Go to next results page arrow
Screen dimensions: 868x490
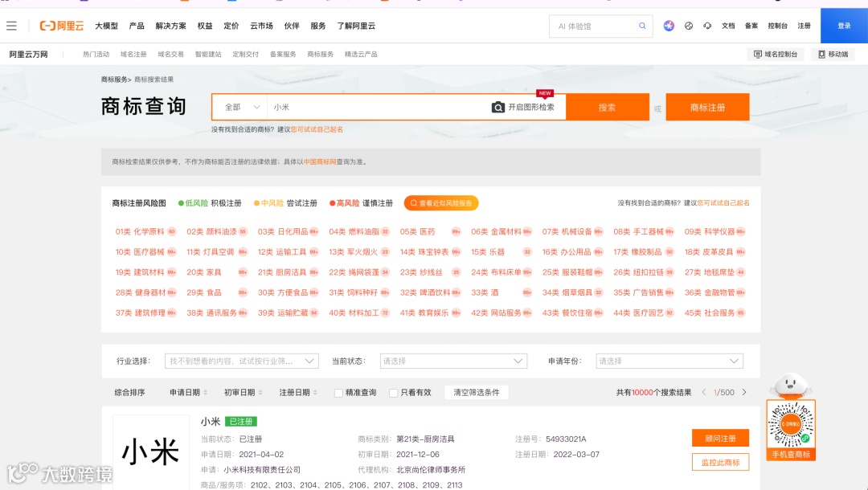pyautogui.click(x=744, y=392)
